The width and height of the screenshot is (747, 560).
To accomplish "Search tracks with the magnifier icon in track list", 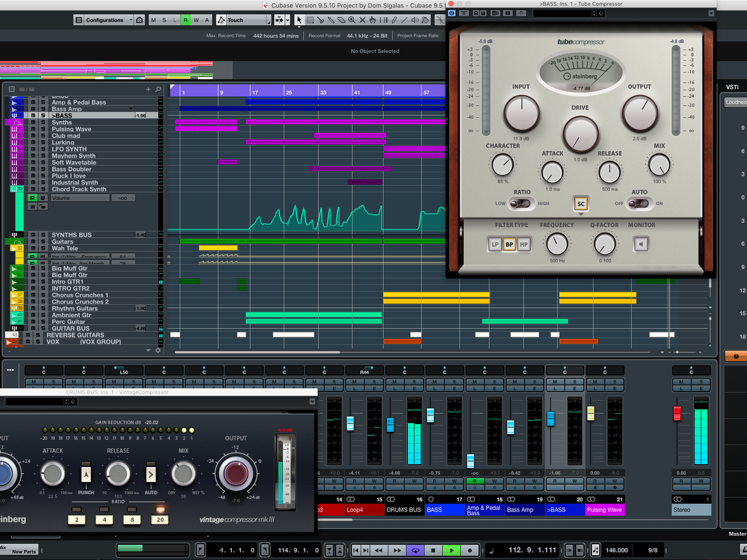I will point(158,89).
